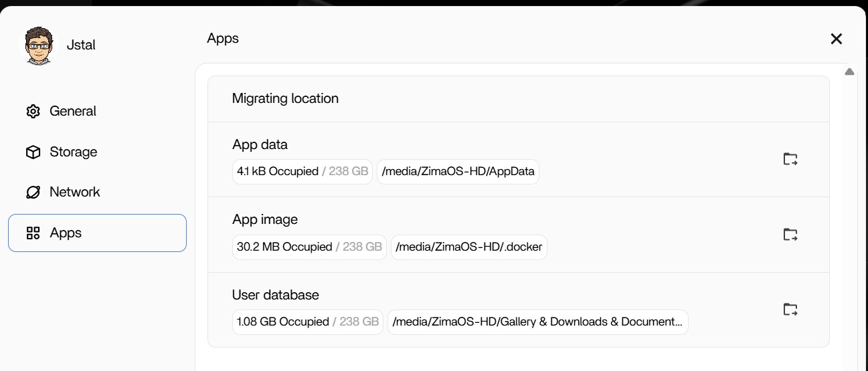This screenshot has width=868, height=371.
Task: Go to Network settings in the sidebar
Action: [x=74, y=192]
